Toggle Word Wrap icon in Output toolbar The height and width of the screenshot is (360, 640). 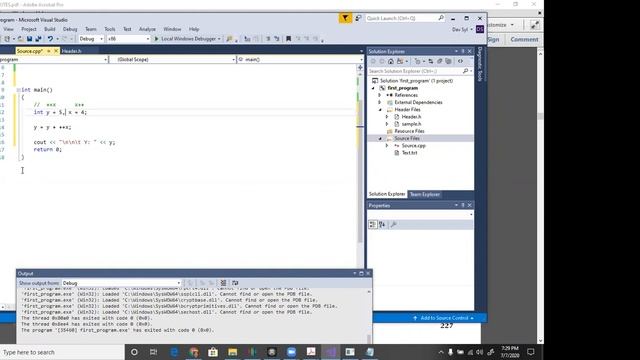(235, 283)
